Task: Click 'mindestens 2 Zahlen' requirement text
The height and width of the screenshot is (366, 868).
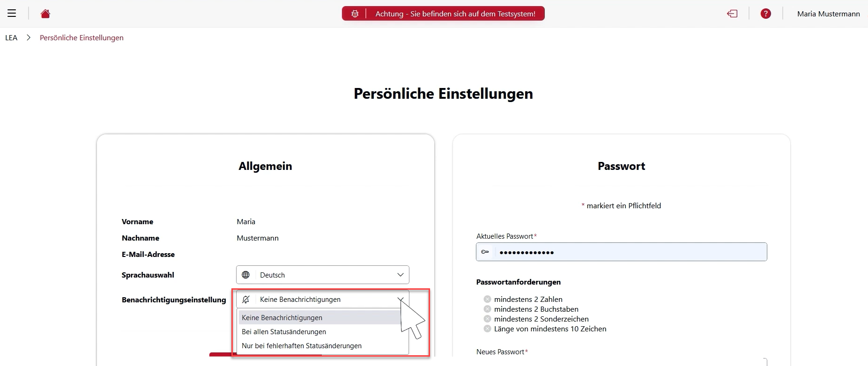Action: pos(528,300)
